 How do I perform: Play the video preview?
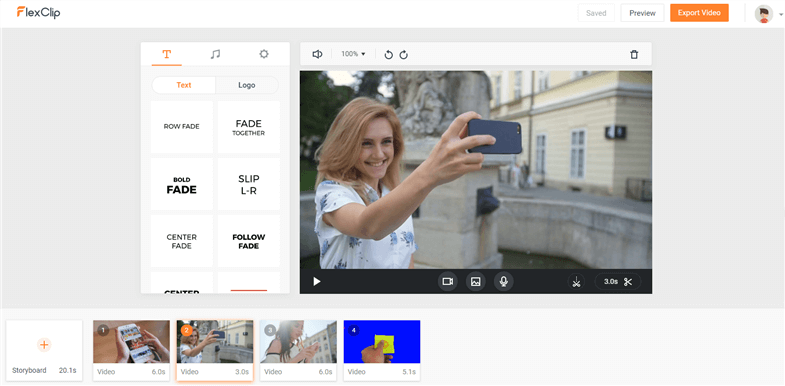click(x=316, y=281)
